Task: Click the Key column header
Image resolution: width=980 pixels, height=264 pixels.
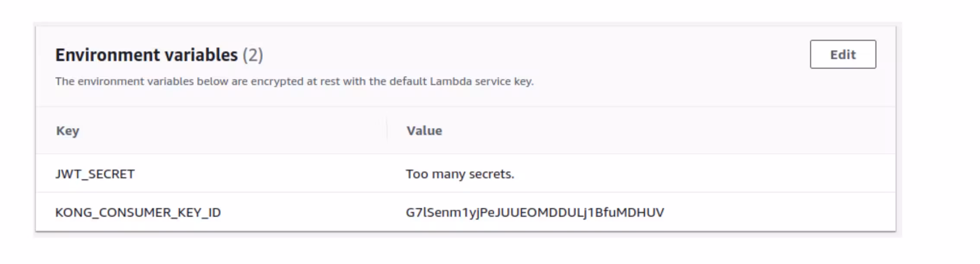Action: click(x=67, y=131)
